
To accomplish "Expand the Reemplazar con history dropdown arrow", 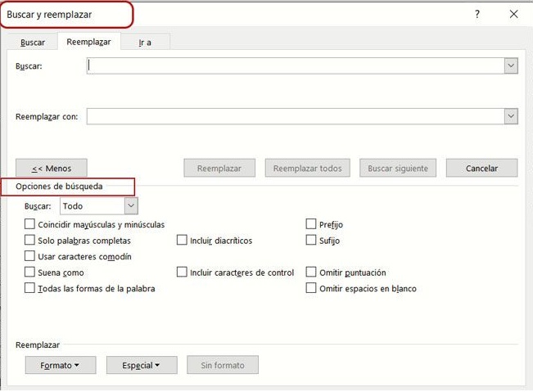I will pyautogui.click(x=511, y=116).
